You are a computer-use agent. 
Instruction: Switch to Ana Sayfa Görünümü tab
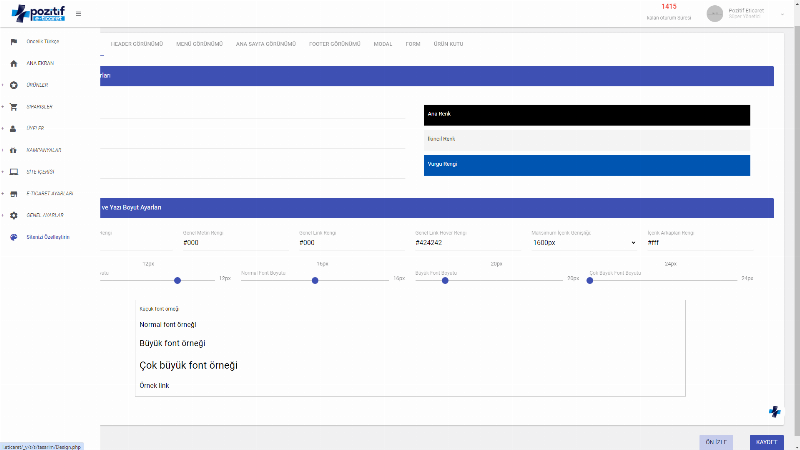tap(266, 44)
